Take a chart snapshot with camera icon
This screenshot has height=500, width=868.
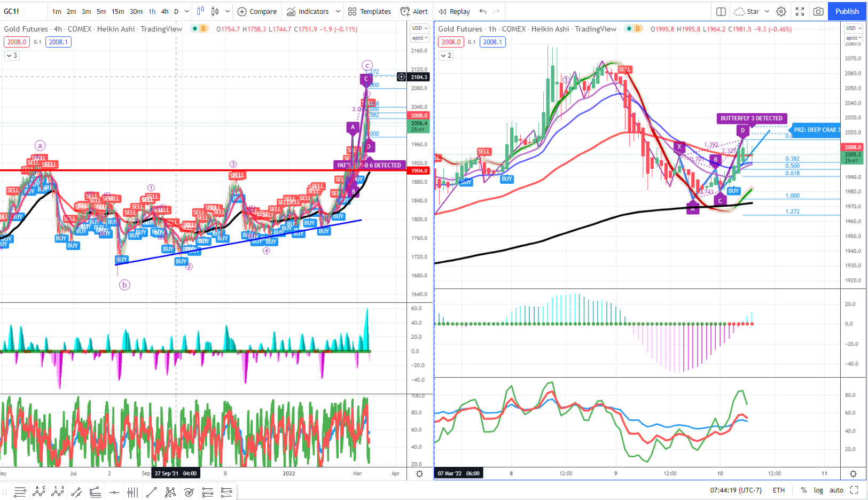[x=818, y=11]
